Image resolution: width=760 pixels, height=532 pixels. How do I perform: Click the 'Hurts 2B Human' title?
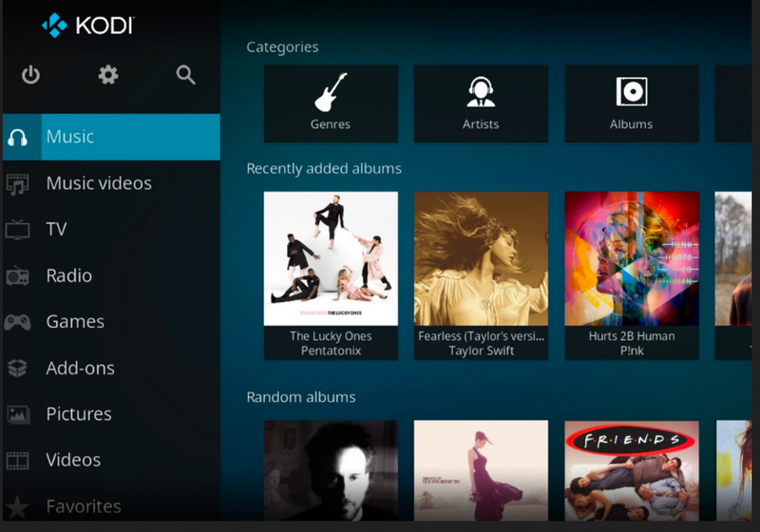[632, 336]
